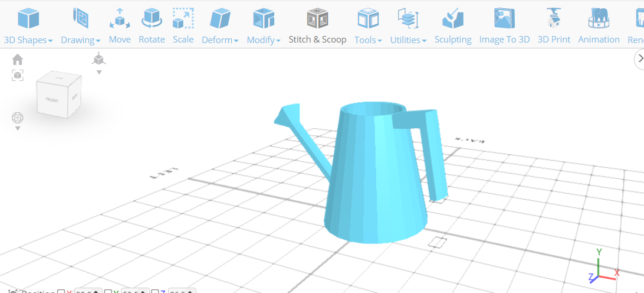The width and height of the screenshot is (644, 293).
Task: Click the globe orbit navigation icon
Action: (18, 118)
